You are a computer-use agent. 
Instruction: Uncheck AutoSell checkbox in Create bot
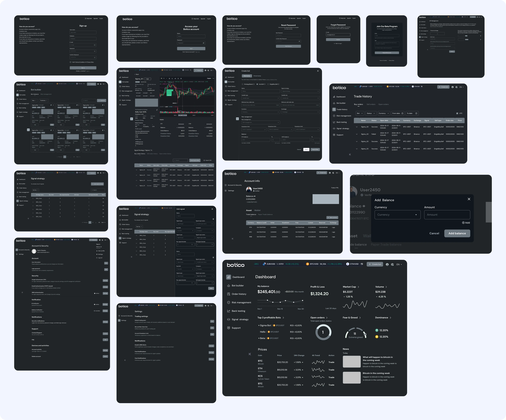point(257,84)
